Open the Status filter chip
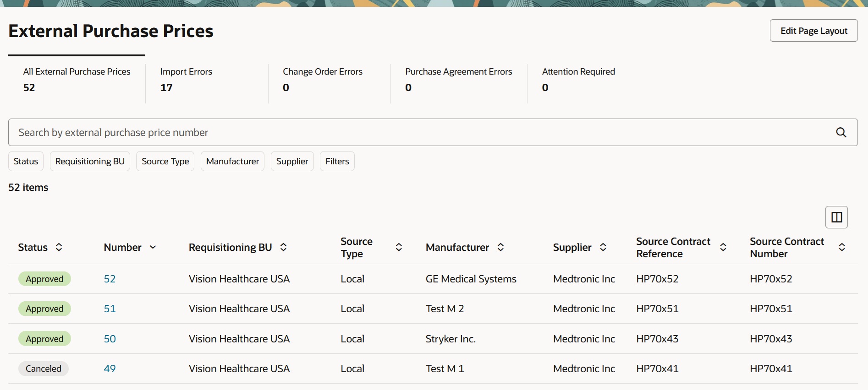Viewport: 868px width, 390px height. tap(26, 161)
